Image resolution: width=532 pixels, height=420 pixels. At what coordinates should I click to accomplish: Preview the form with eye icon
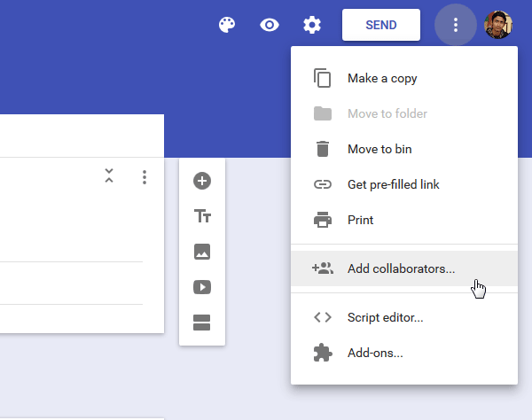[270, 25]
